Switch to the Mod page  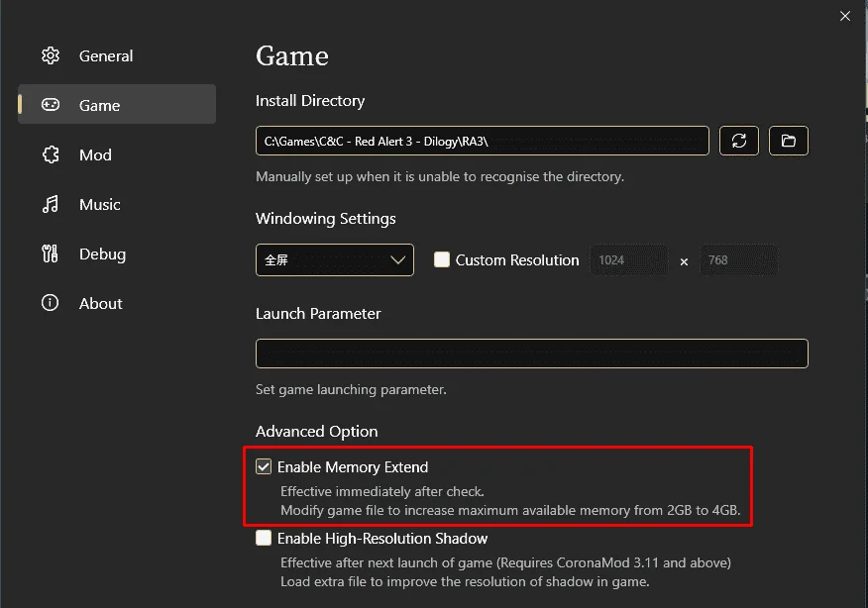coord(117,154)
